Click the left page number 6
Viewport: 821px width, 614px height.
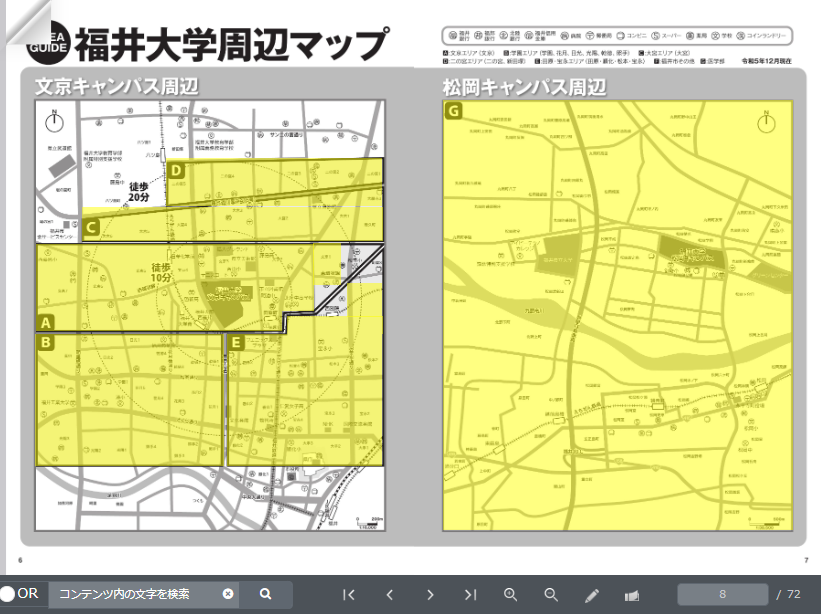pyautogui.click(x=20, y=560)
